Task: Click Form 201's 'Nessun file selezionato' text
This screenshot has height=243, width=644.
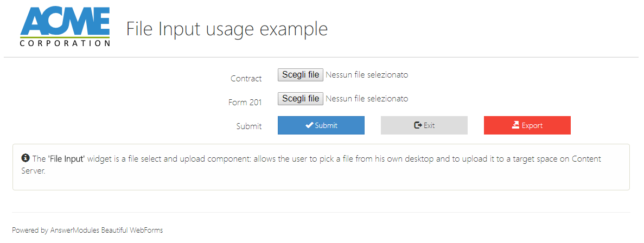Action: tap(367, 99)
